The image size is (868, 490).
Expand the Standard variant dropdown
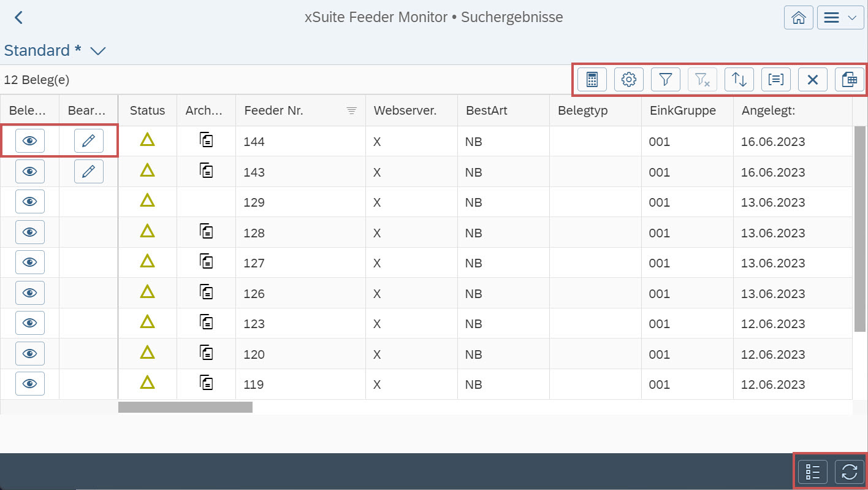click(98, 51)
